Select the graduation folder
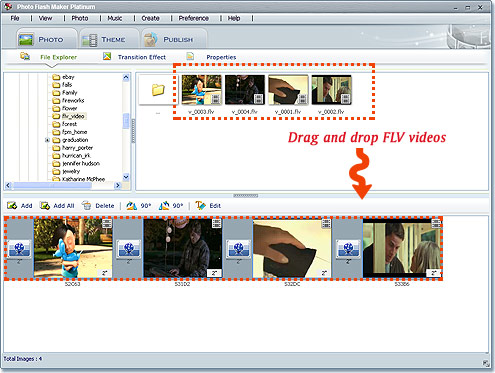The width and height of the screenshot is (495, 373). click(75, 140)
